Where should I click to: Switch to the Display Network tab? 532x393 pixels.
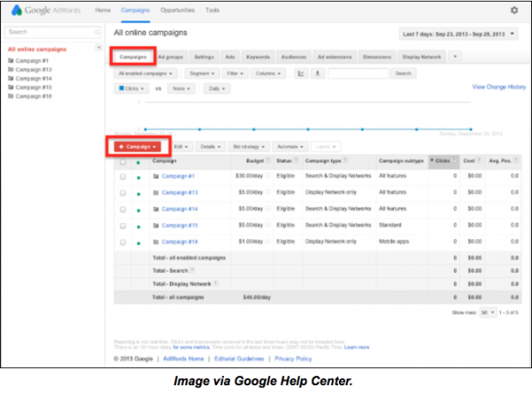421,57
